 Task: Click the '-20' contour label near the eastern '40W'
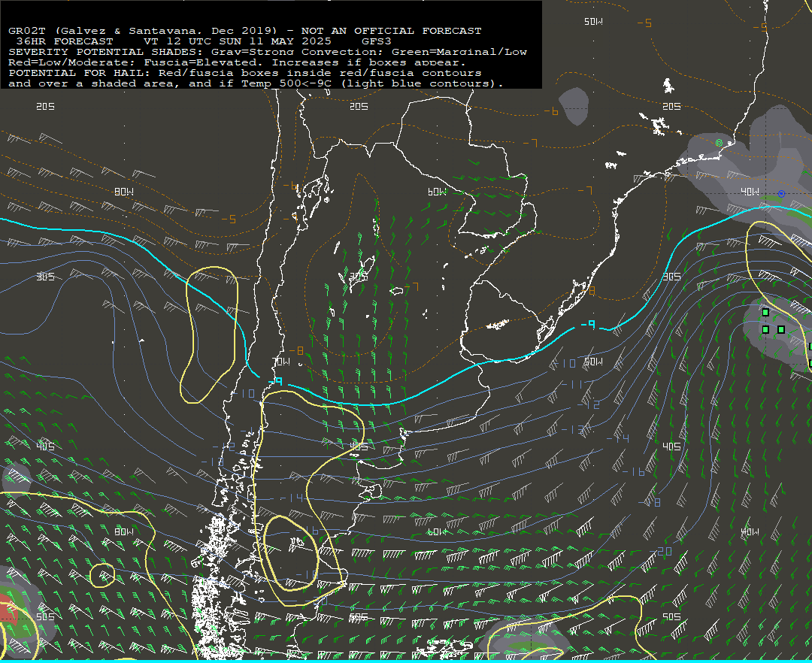point(661,552)
